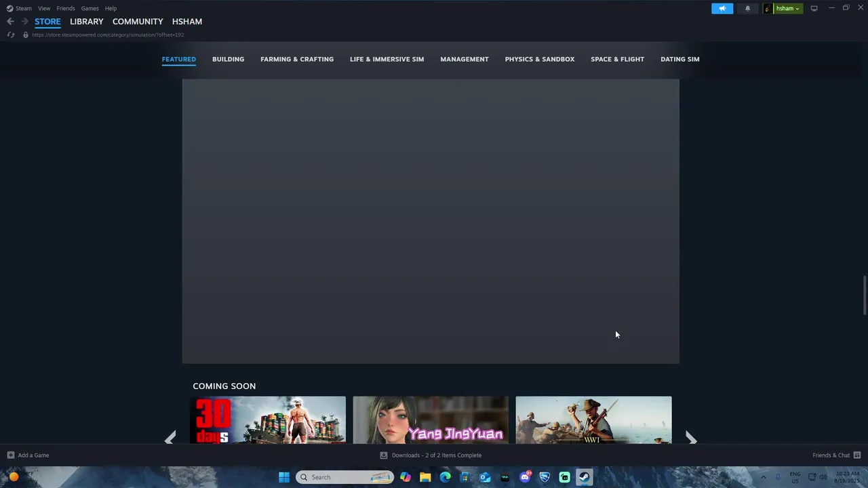This screenshot has width=868, height=488.
Task: Click the taskbar Search box
Action: pos(344,477)
